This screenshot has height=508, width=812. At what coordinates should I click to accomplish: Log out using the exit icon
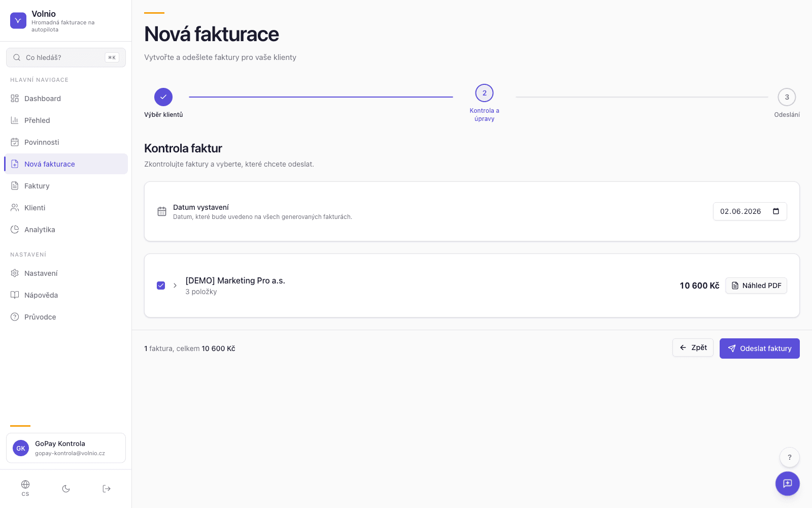pyautogui.click(x=107, y=489)
